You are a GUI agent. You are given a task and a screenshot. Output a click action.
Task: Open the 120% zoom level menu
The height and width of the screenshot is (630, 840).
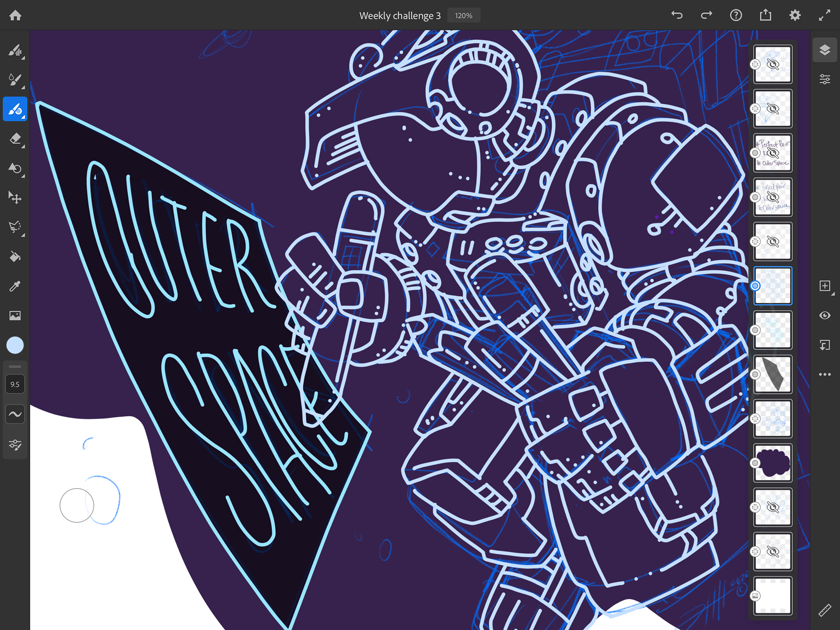[x=464, y=16]
